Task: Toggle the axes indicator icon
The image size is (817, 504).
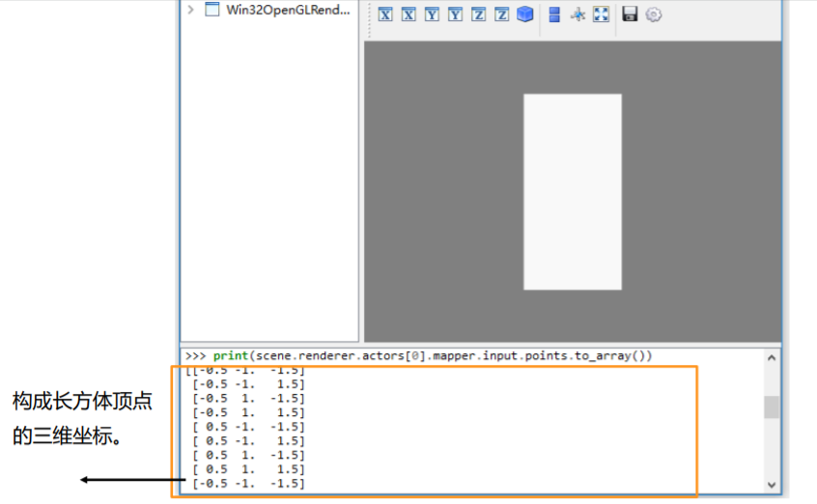Action: click(x=578, y=14)
